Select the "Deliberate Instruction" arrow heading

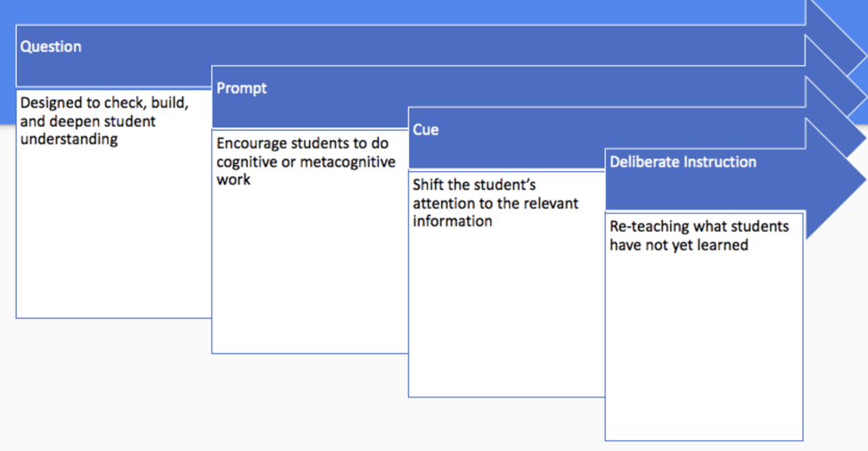(683, 162)
